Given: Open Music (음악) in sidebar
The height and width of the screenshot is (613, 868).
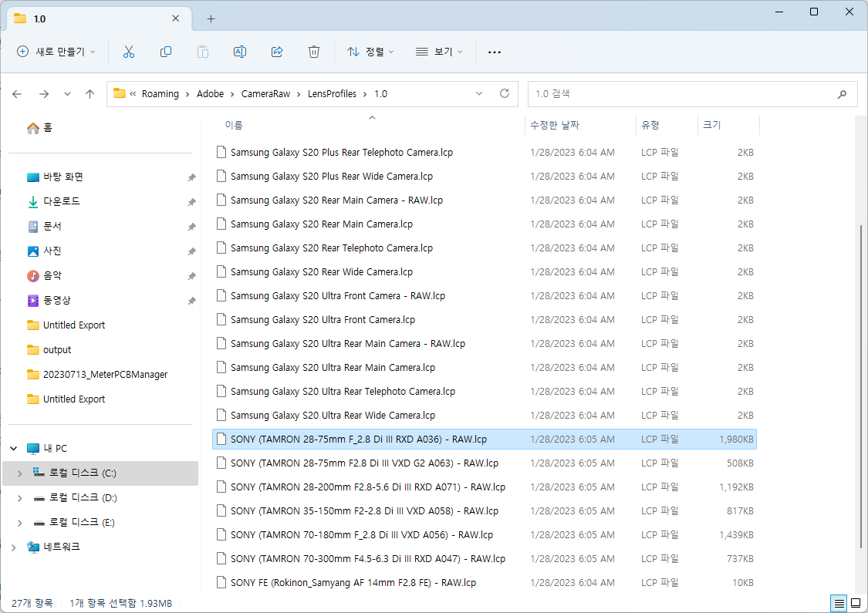Looking at the screenshot, I should [x=44, y=275].
